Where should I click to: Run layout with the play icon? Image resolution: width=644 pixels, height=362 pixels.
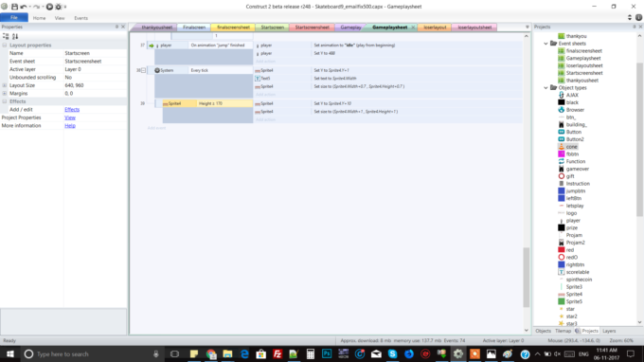pos(49,7)
